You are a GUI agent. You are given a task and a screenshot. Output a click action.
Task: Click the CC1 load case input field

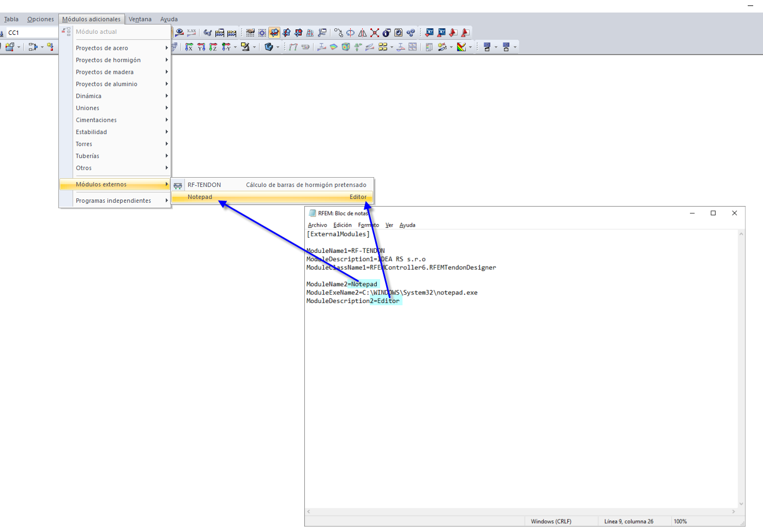click(x=31, y=32)
